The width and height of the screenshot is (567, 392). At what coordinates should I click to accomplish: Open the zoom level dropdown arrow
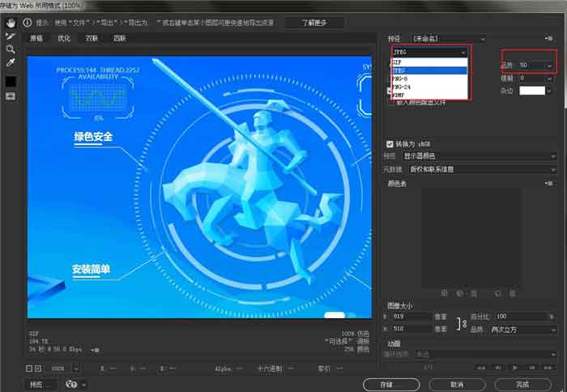click(76, 369)
